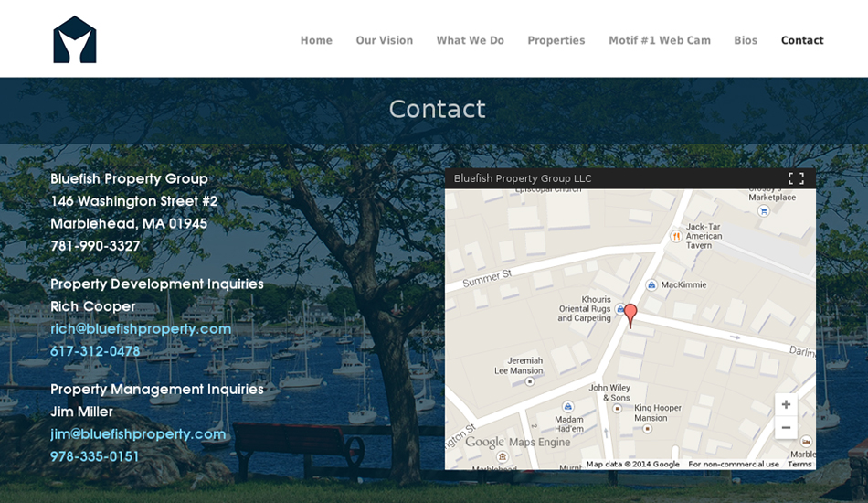Go to Bios page

coord(745,40)
